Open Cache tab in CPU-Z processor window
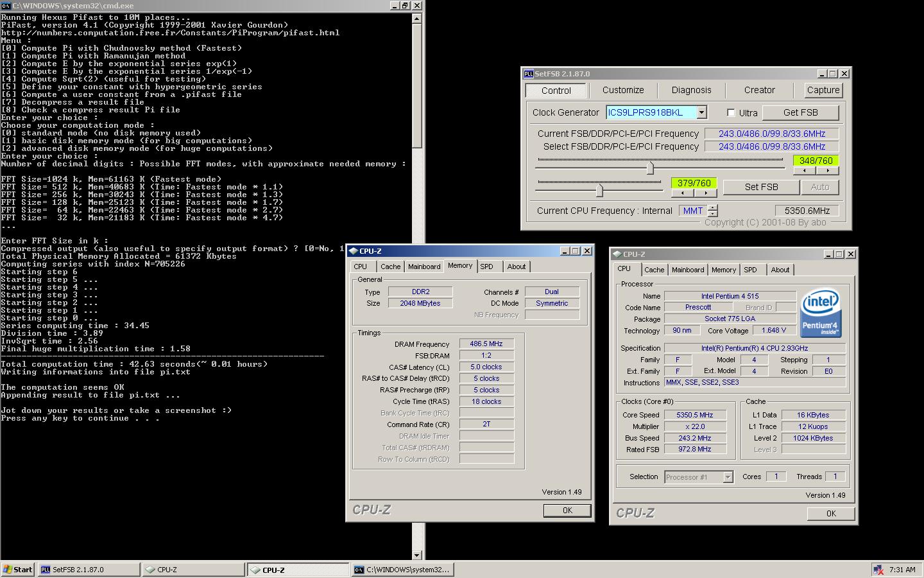Screen dimensions: 924x578 654,270
